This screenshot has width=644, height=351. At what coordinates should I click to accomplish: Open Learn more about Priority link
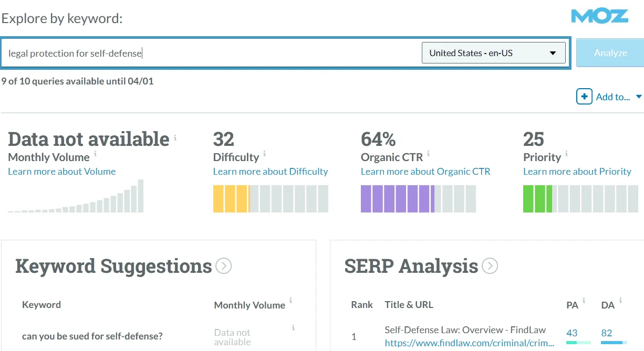(577, 172)
